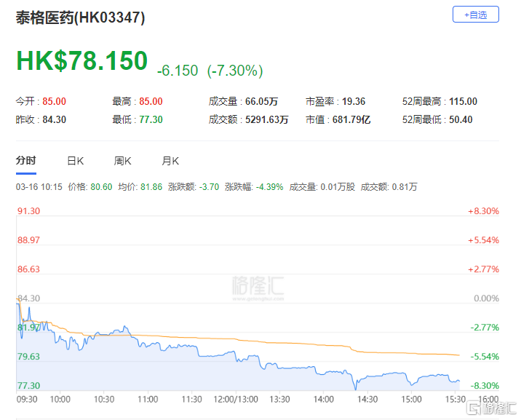Switch to the 日K daily chart tab
The image size is (521, 420).
pyautogui.click(x=76, y=161)
